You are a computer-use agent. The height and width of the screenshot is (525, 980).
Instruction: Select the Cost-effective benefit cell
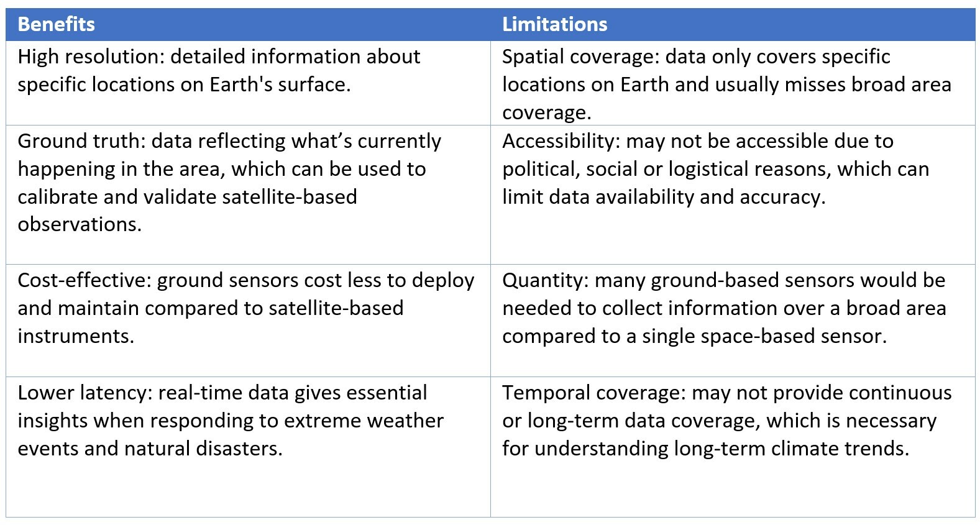[x=248, y=321]
